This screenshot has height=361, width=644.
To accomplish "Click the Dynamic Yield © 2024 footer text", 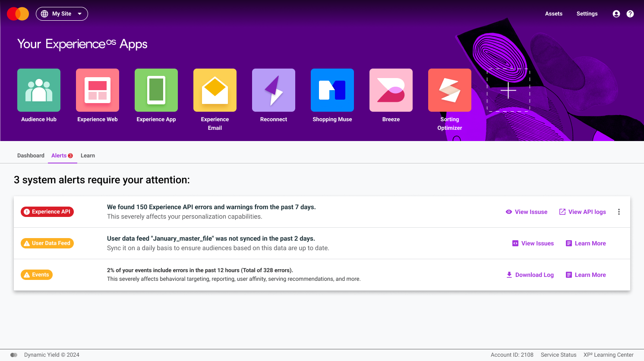I will 52,355.
